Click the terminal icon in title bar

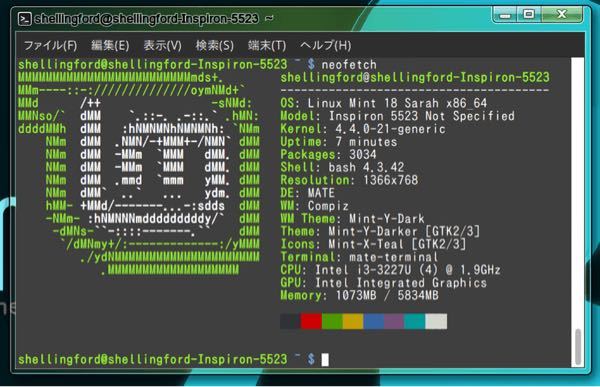click(x=25, y=20)
